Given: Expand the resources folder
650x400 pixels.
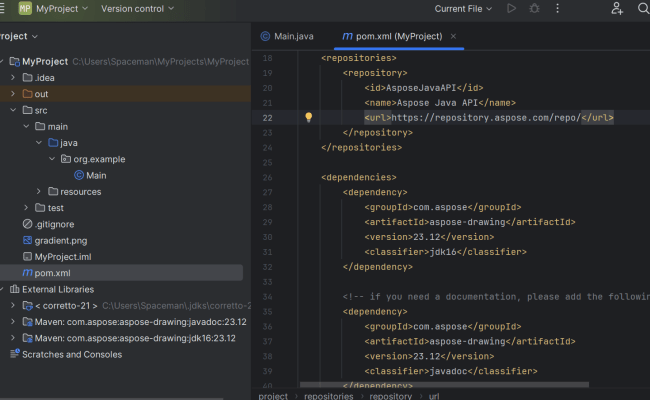Looking at the screenshot, I should click(39, 192).
